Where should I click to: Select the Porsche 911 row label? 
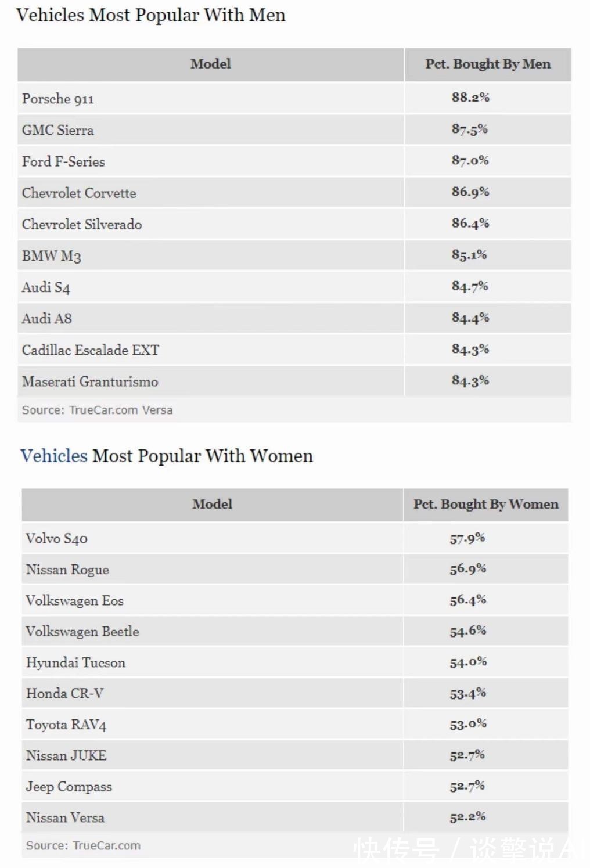coord(58,99)
